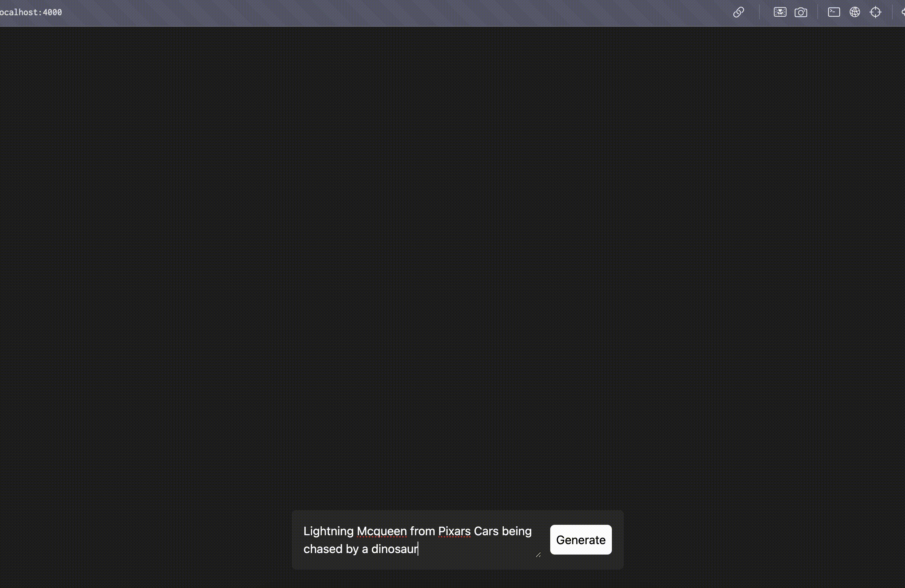Click the word being in the prompt
Image resolution: width=905 pixels, height=588 pixels.
[x=516, y=531]
